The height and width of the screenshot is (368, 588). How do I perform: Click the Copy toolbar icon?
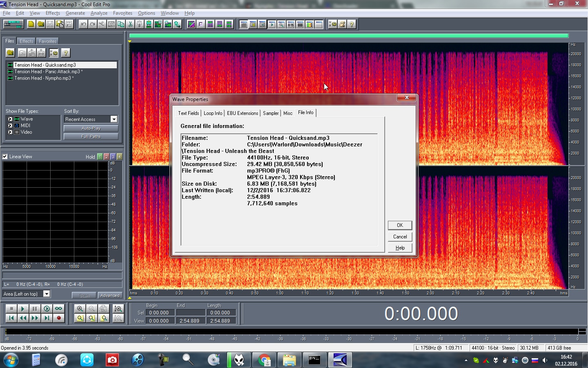pyautogui.click(x=121, y=24)
